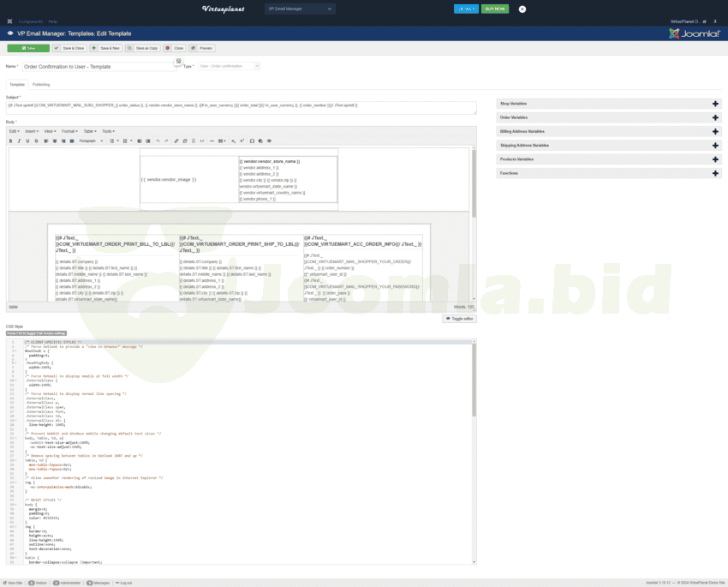Open the editor's Insert menu
Viewport: 728px width, 587px height.
click(x=32, y=131)
